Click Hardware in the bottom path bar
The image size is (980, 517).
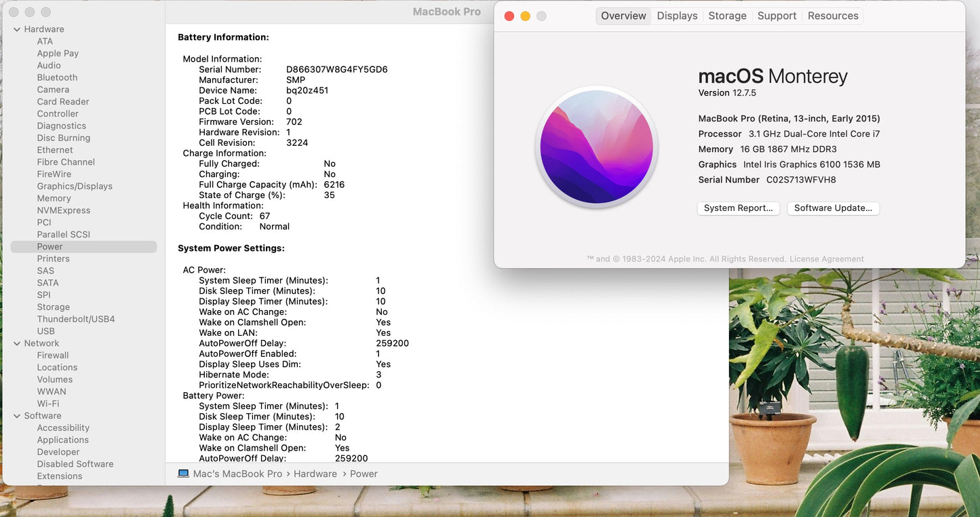(315, 474)
